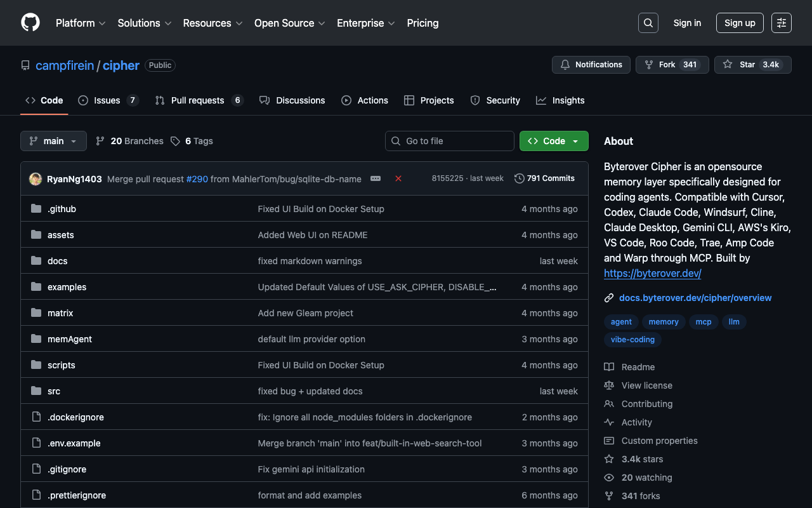Open the 791 Commits history
Screen dimensions: 812x508
[544, 178]
